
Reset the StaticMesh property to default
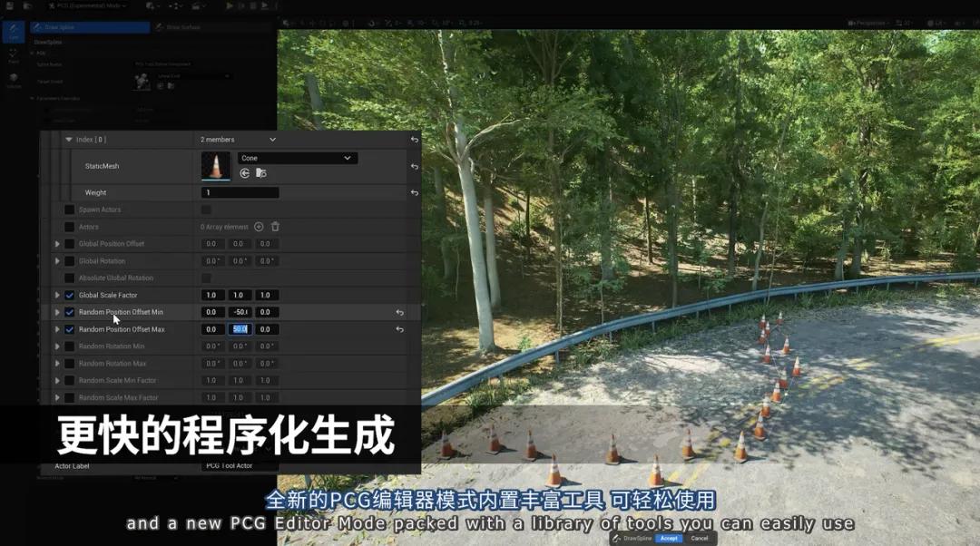[415, 167]
